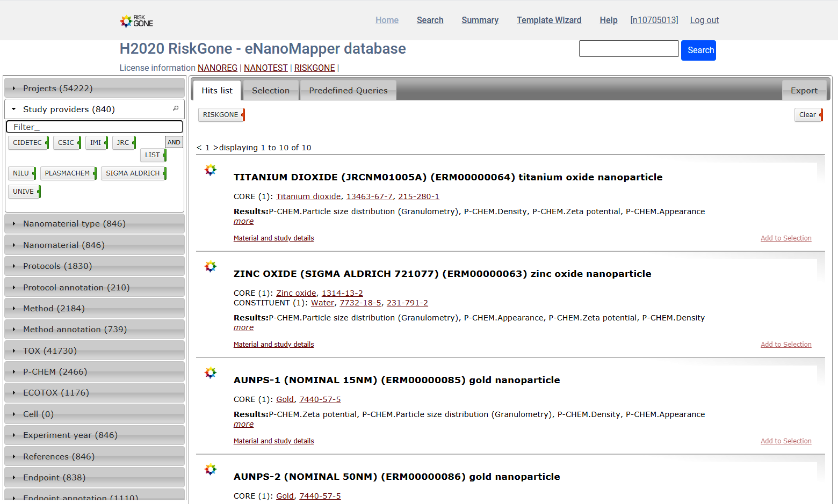Open the NANOTEST license link

pyautogui.click(x=266, y=68)
